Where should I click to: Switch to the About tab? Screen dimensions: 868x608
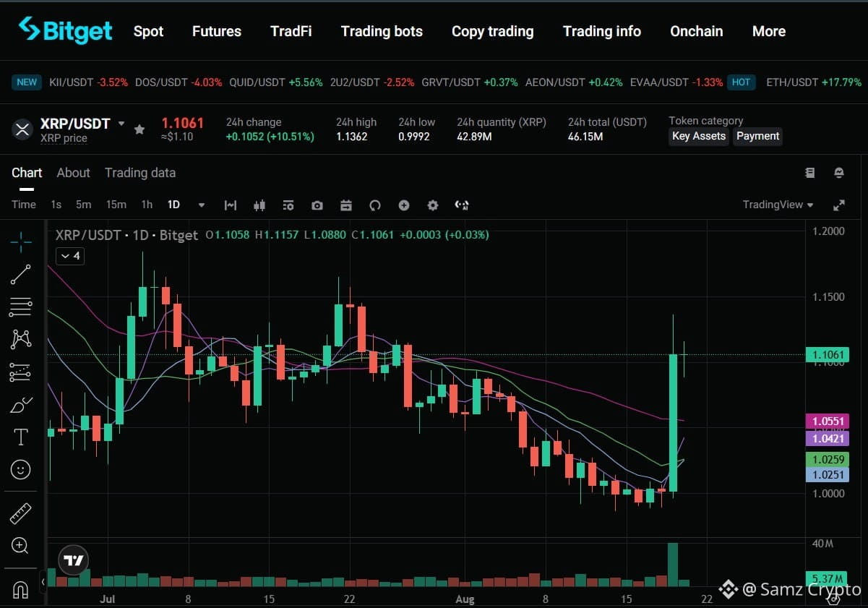point(74,173)
